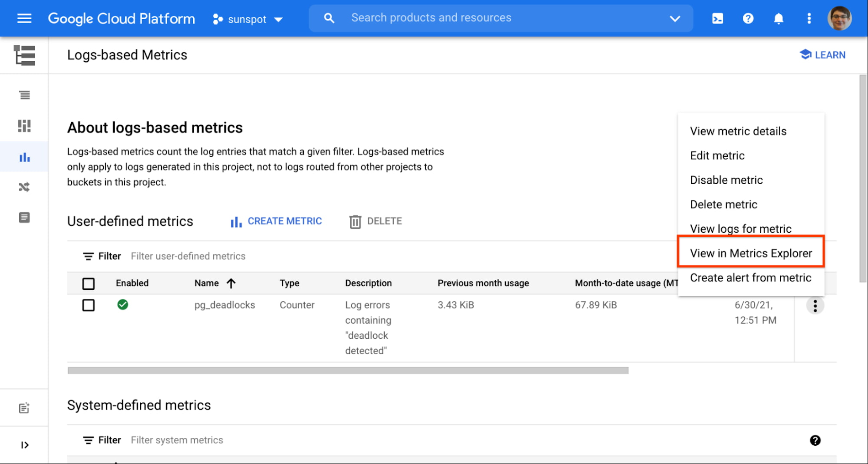Filter user-defined metrics input
Image resolution: width=868 pixels, height=464 pixels.
coord(188,256)
